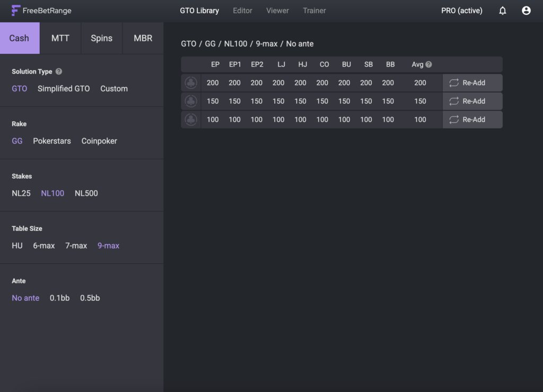Viewport: 543px width, 392px height.
Task: Click the club suit icon on the 150 stack row
Action: [190, 101]
